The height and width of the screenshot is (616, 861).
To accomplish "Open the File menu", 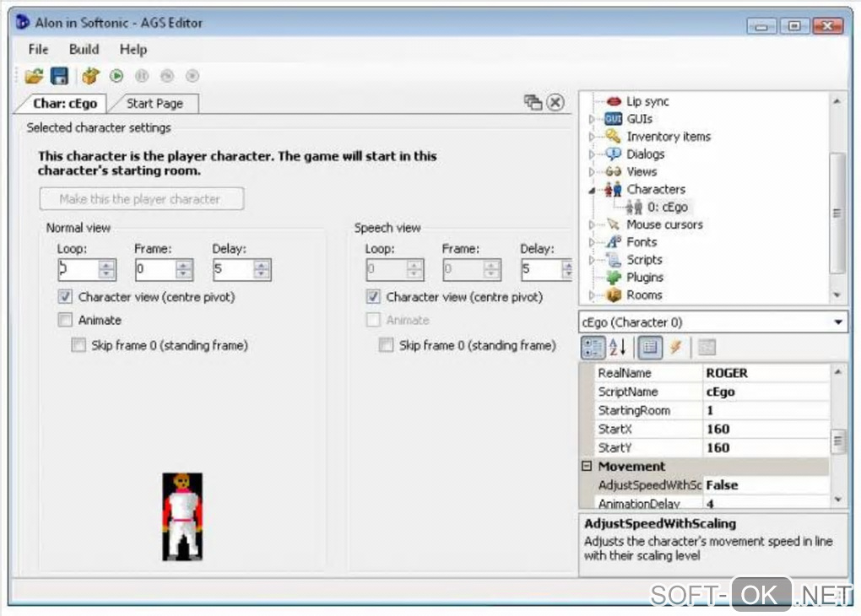I will (x=39, y=50).
